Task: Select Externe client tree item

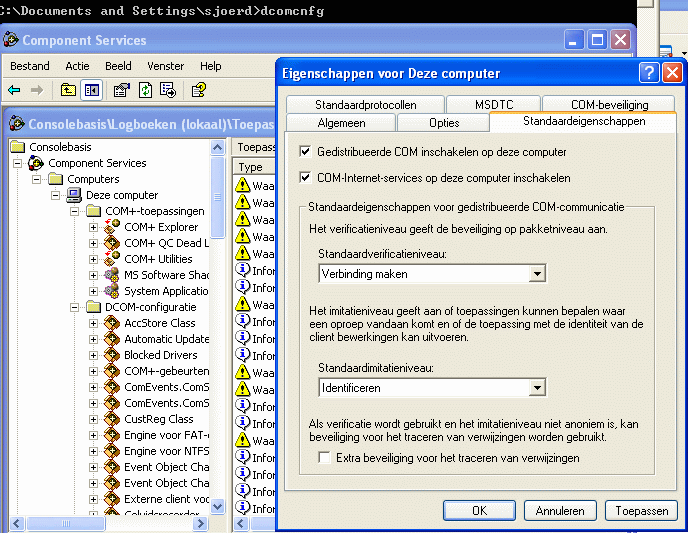Action: tap(167, 499)
